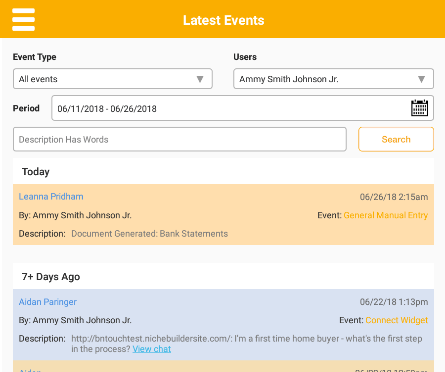The width and height of the screenshot is (445, 372).
Task: Select the 7+ Days Ago section header
Action: pyautogui.click(x=51, y=277)
